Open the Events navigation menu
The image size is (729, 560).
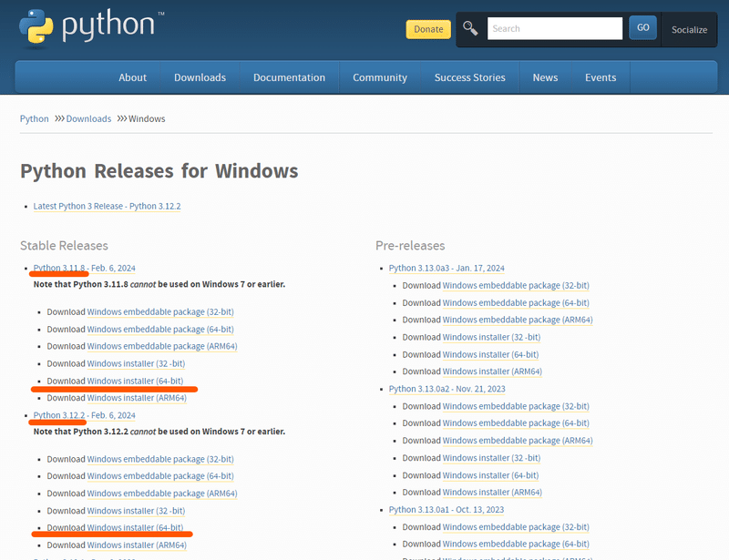(601, 77)
